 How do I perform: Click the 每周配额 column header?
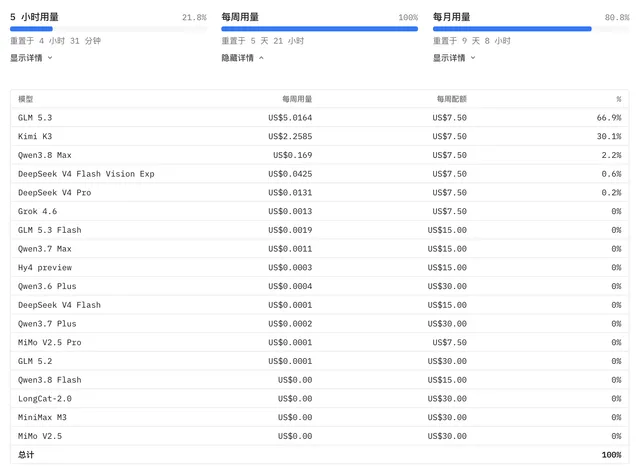[x=451, y=99]
